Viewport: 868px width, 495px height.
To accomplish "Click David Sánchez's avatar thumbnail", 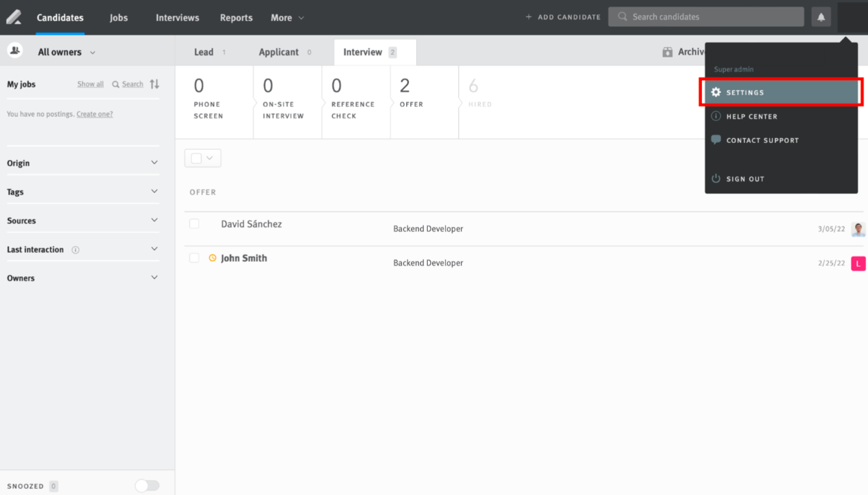I will click(x=858, y=229).
